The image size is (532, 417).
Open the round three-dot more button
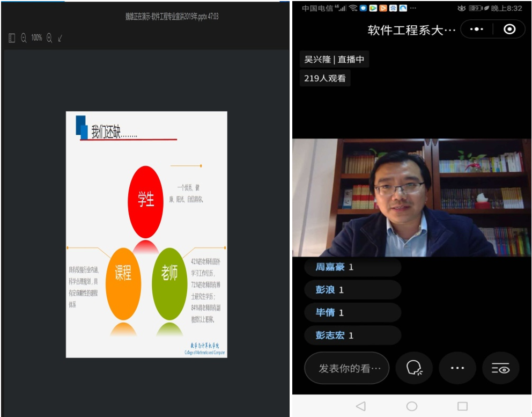457,368
